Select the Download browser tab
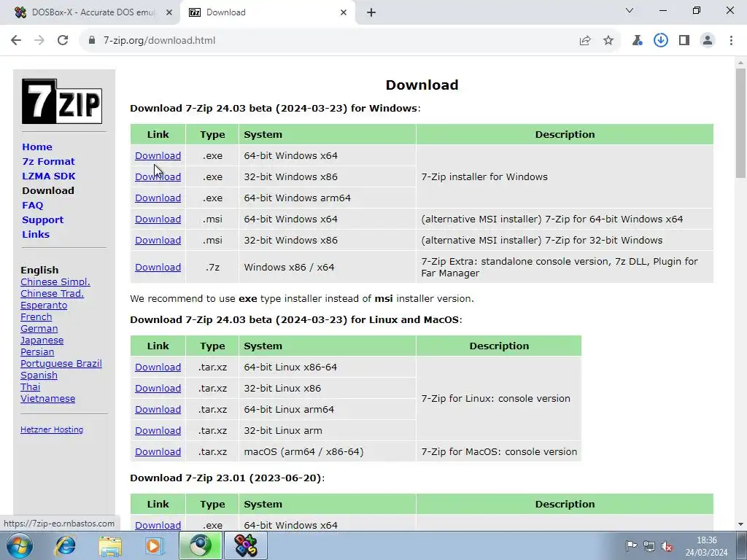This screenshot has width=747, height=560. point(268,12)
